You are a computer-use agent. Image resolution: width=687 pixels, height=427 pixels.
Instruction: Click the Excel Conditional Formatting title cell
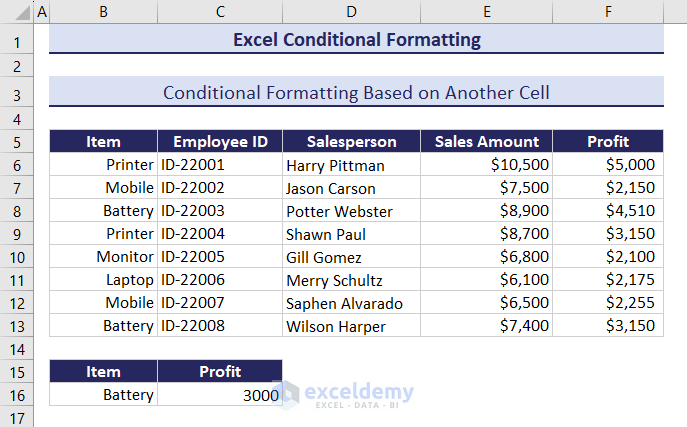pos(356,40)
